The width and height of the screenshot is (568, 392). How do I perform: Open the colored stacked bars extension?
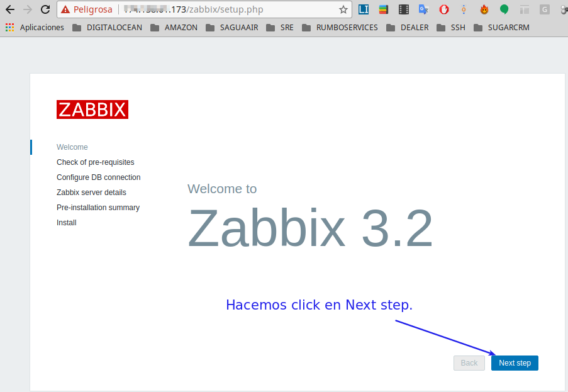(x=384, y=9)
